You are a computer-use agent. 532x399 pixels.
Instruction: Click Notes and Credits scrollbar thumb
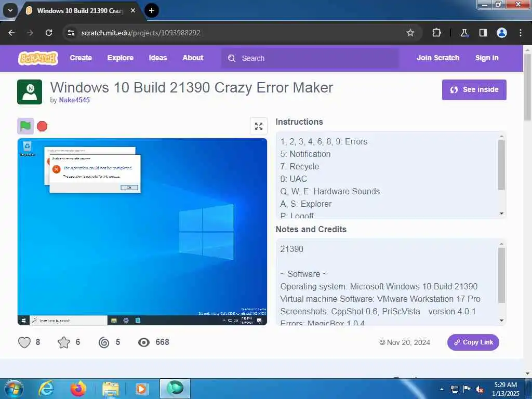click(x=501, y=275)
